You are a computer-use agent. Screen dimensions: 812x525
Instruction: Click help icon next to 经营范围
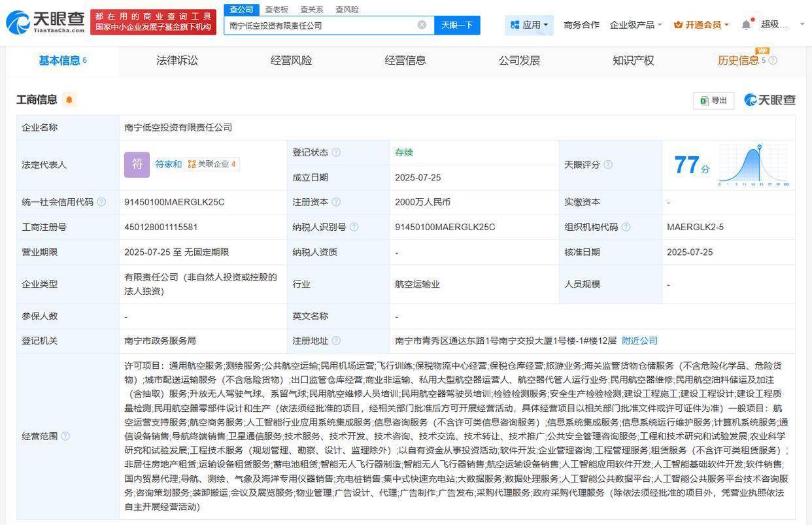65,436
